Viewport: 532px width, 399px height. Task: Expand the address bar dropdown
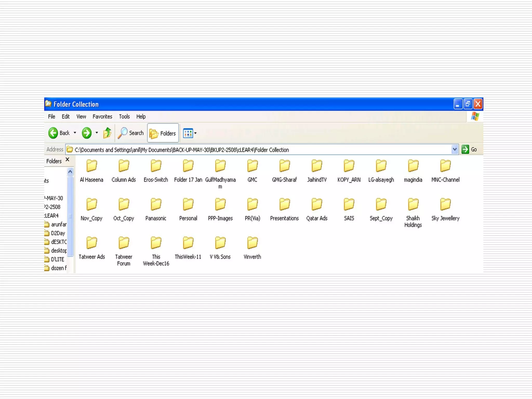455,149
